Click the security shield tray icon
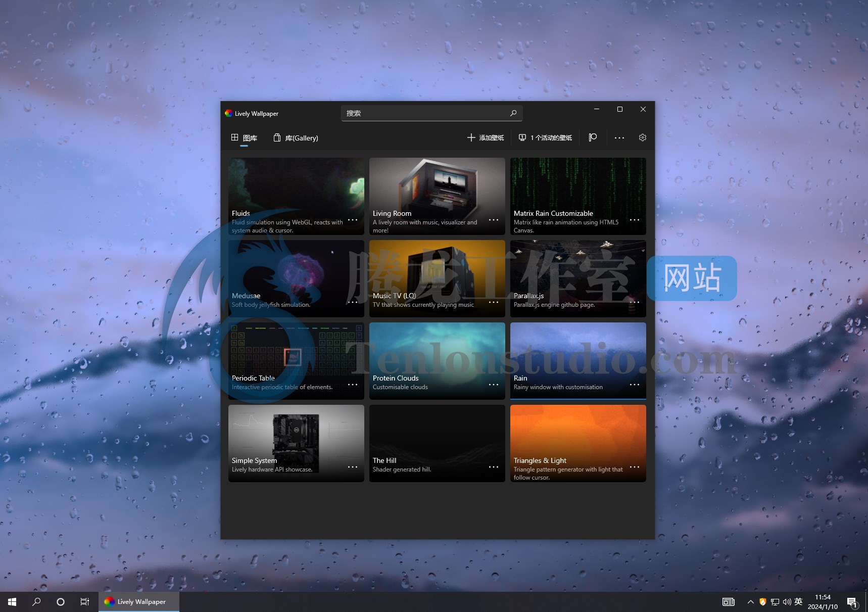The width and height of the screenshot is (868, 612). tap(763, 602)
